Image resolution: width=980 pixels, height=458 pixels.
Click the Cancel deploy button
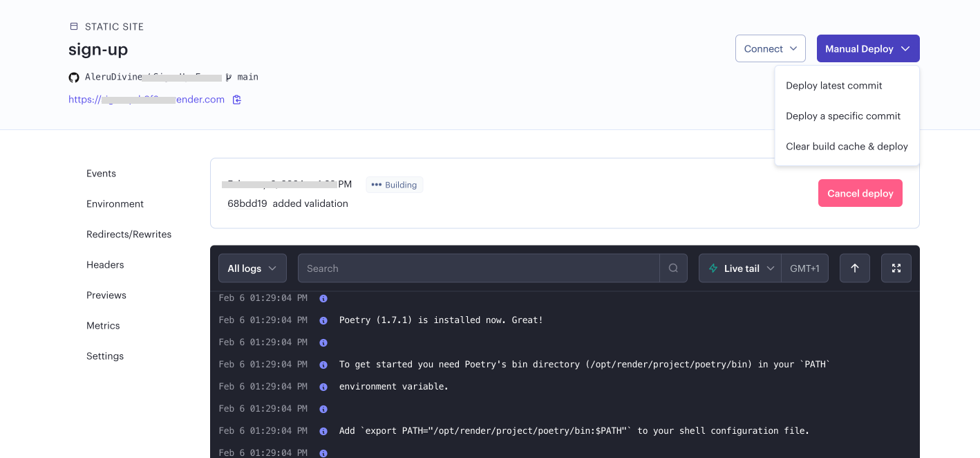point(860,193)
